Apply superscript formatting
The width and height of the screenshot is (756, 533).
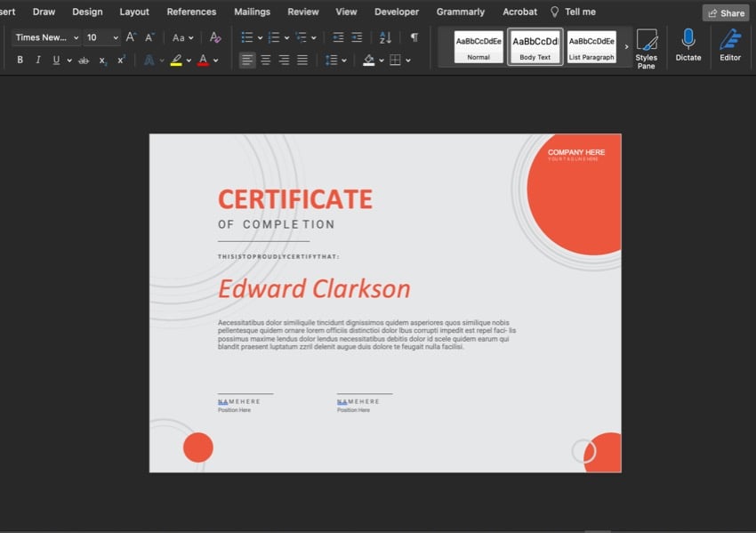pyautogui.click(x=120, y=60)
